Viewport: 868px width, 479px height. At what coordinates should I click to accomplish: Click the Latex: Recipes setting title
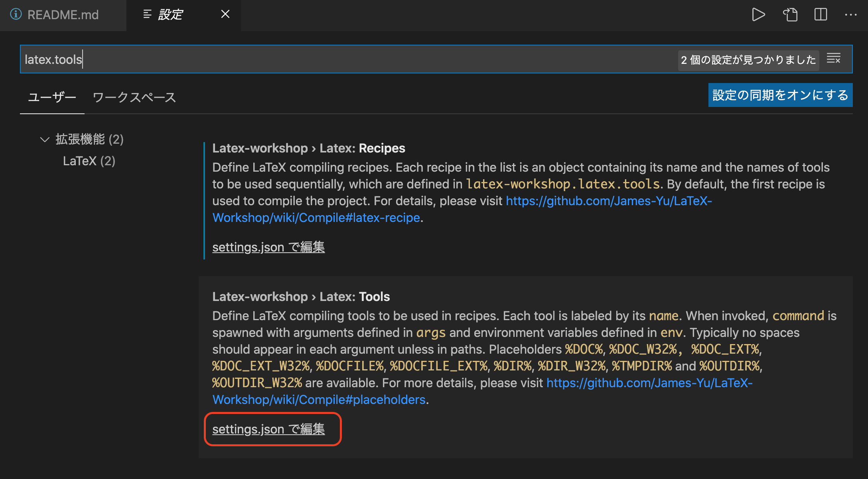(309, 148)
